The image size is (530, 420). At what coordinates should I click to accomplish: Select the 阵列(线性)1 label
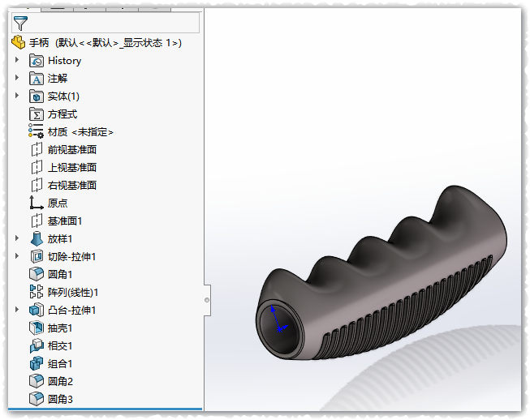point(73,293)
